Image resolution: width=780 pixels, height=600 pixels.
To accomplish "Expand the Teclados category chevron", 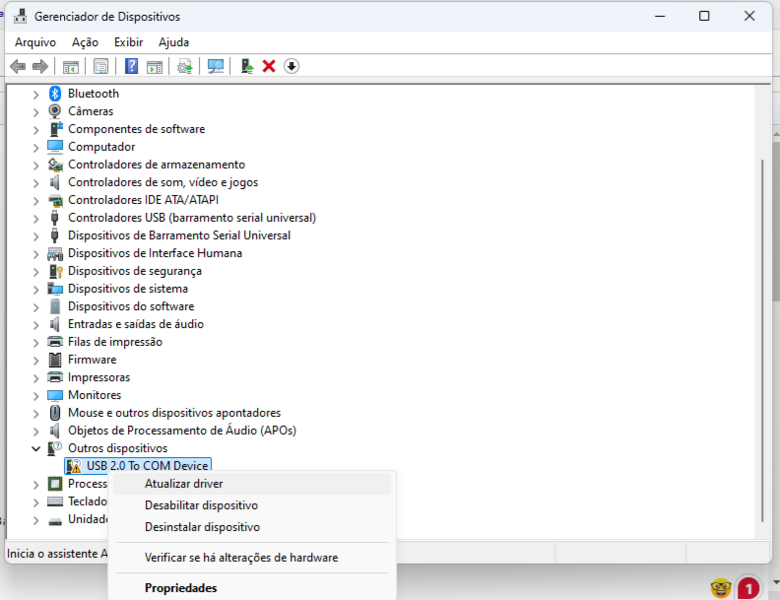I will (x=36, y=502).
